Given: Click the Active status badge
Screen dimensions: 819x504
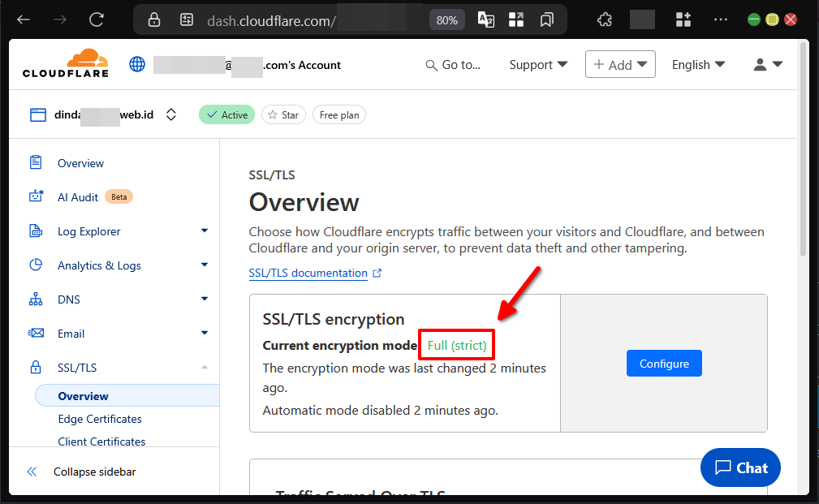Looking at the screenshot, I should [x=226, y=115].
